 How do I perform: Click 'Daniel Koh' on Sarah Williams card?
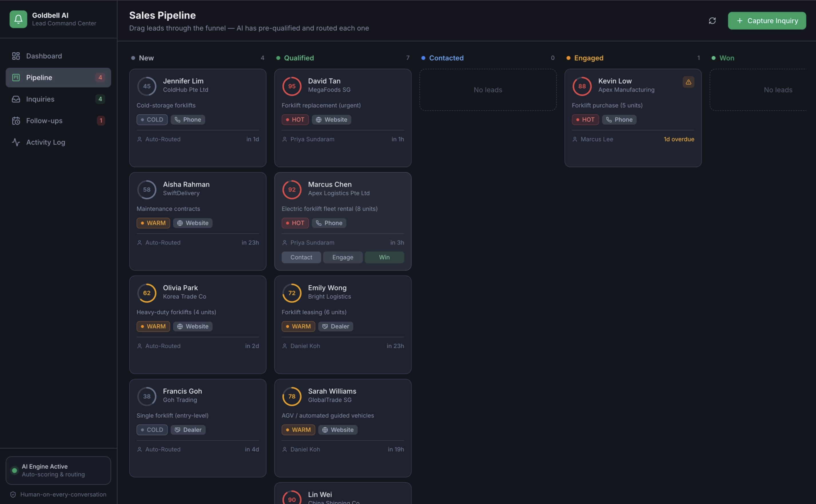click(305, 449)
